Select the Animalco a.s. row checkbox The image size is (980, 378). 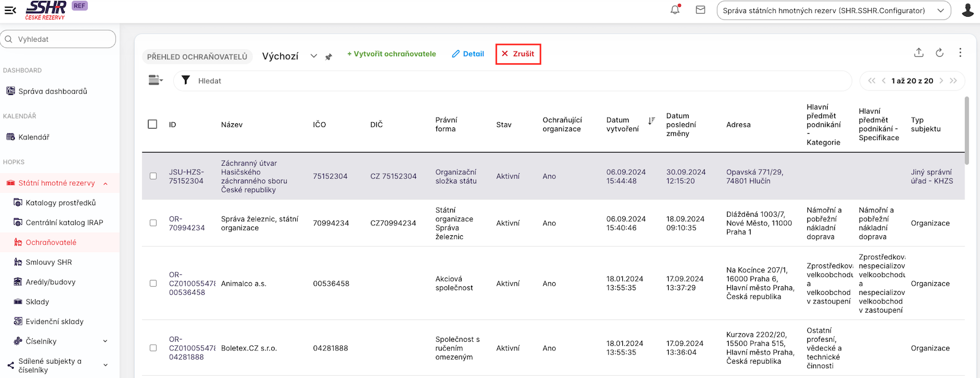point(153,283)
